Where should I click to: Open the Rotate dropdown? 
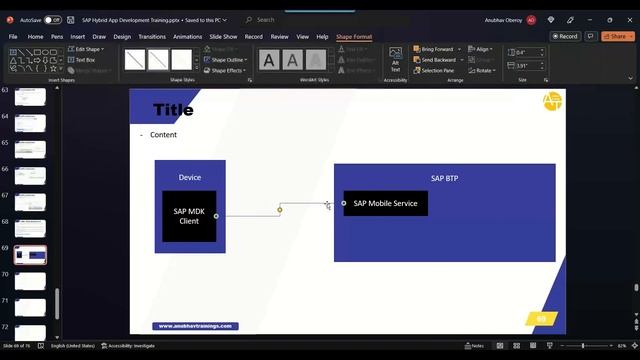tap(482, 71)
